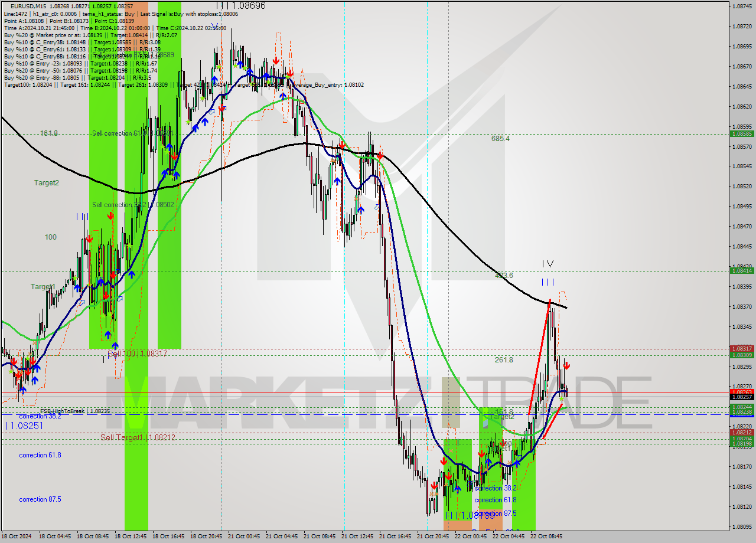Click the 1.08370 price axis label
756x543 pixels.
pos(742,306)
